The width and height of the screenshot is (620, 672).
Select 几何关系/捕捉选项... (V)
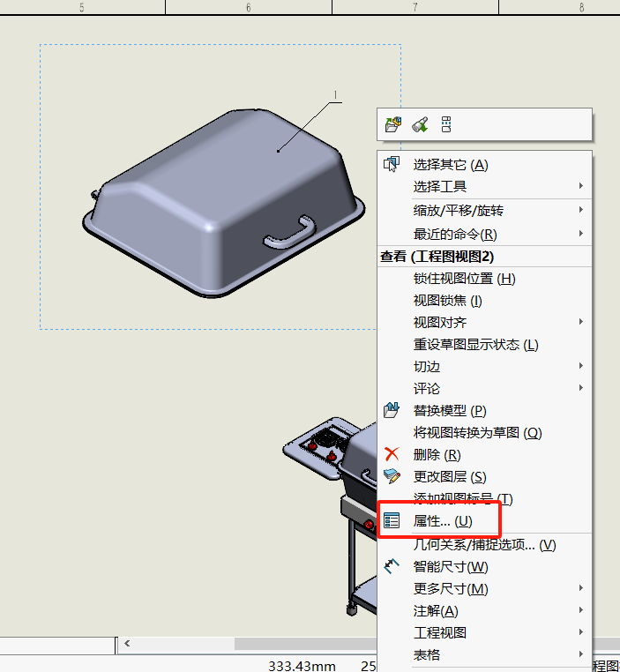[x=484, y=545]
